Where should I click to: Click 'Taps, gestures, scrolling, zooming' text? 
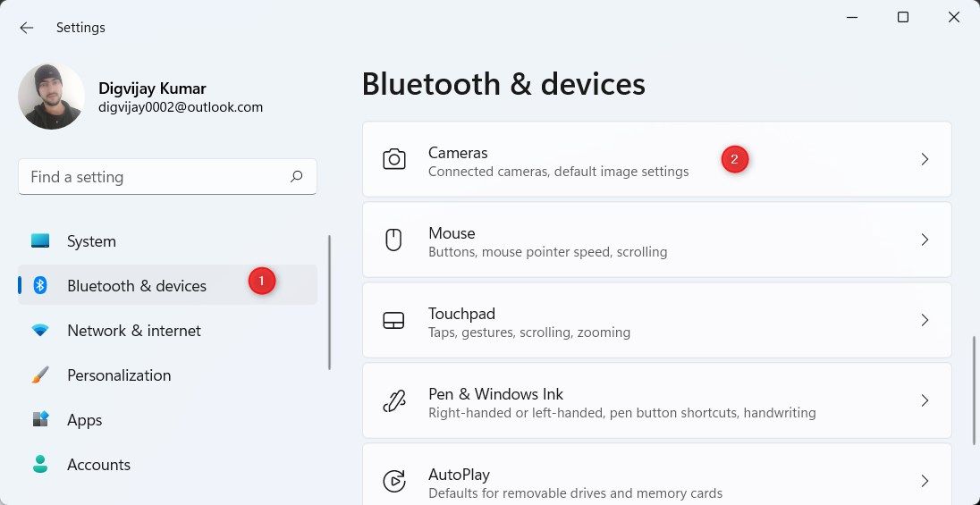(x=529, y=332)
